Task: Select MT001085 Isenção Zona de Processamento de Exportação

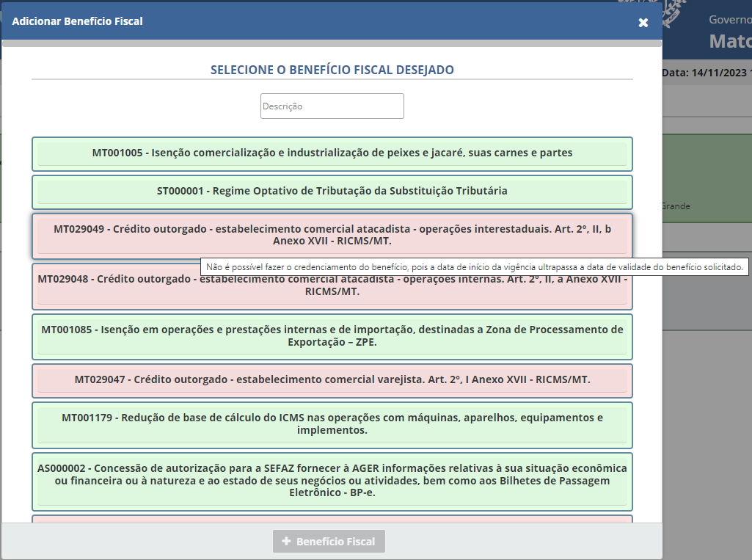Action: (x=332, y=337)
